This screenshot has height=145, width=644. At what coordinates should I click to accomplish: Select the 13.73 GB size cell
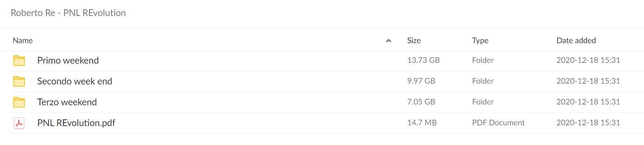pos(423,60)
